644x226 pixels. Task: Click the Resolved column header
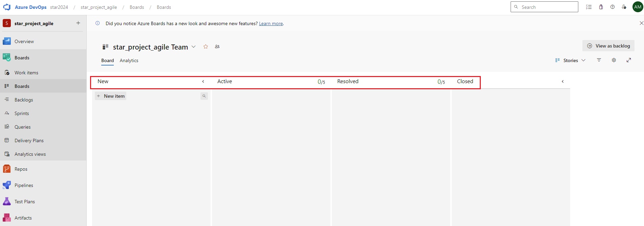click(x=348, y=81)
